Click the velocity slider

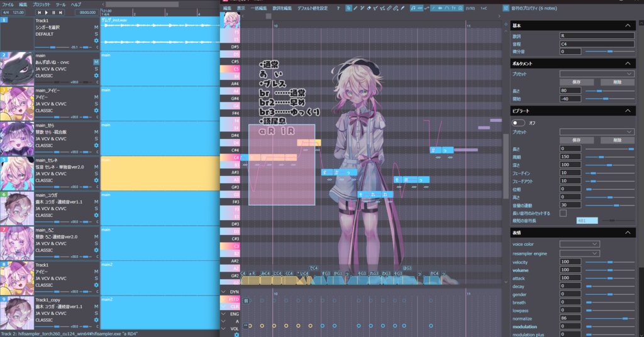pyautogui.click(x=610, y=262)
